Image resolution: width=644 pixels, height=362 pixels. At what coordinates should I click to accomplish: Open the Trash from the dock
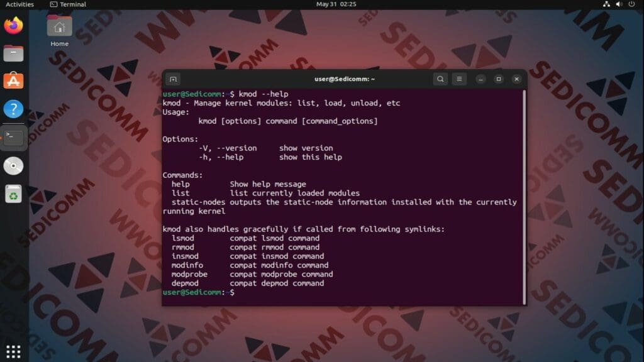point(14,194)
